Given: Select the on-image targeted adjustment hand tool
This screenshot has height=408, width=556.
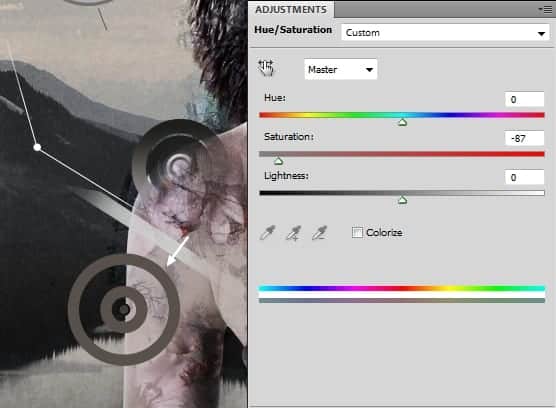Looking at the screenshot, I should (x=266, y=68).
